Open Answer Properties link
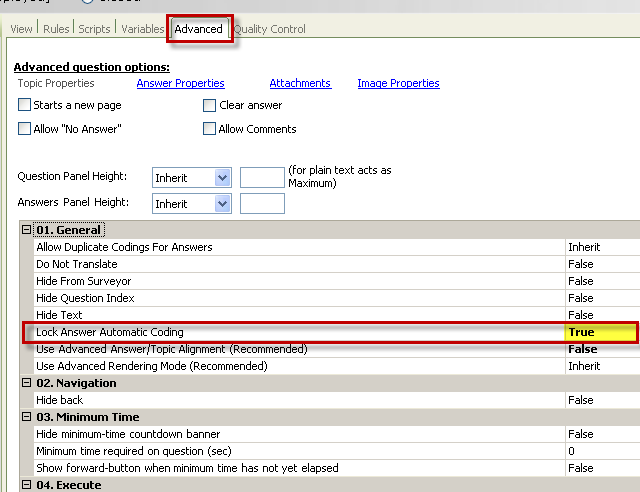 pos(180,83)
